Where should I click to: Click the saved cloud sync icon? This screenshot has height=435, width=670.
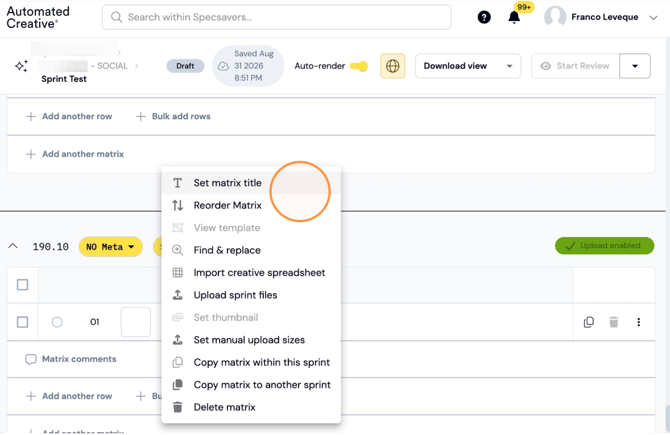point(223,66)
